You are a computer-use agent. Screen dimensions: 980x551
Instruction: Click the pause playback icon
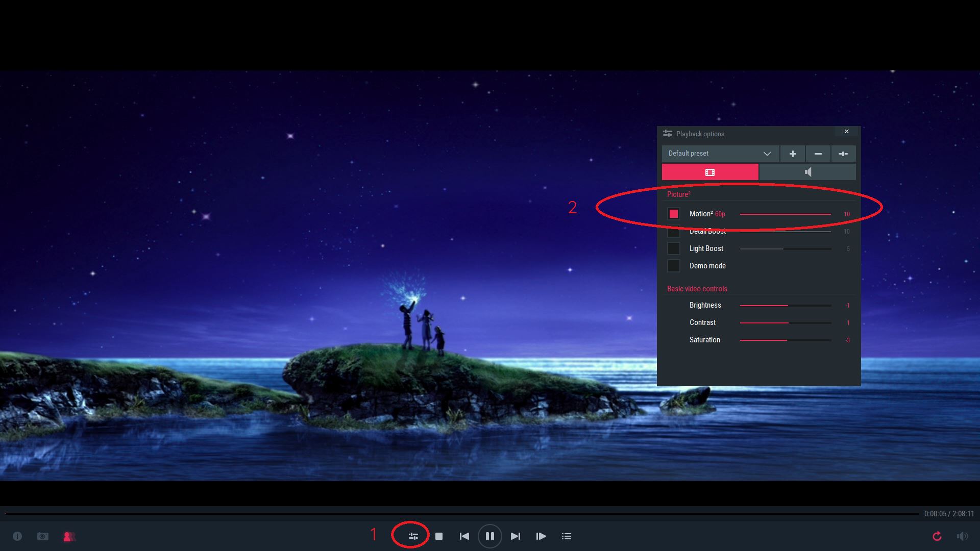point(490,536)
